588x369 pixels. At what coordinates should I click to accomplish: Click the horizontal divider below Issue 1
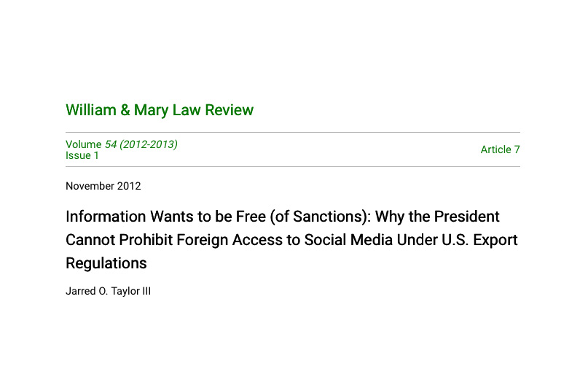293,167
